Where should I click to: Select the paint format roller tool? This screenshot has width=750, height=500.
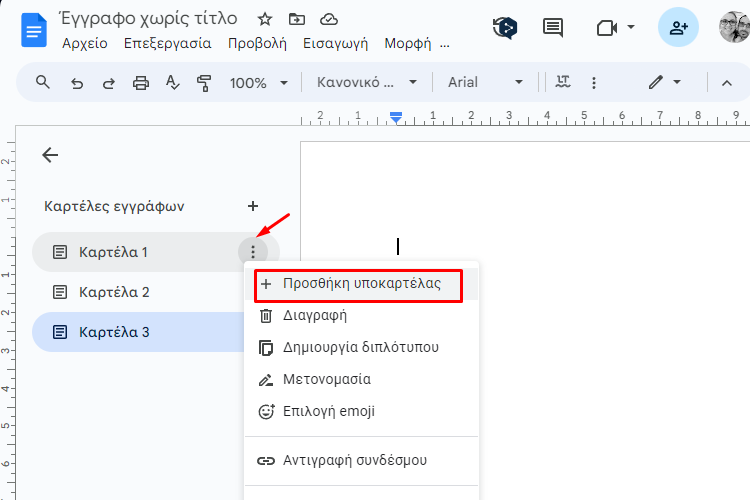pos(204,82)
